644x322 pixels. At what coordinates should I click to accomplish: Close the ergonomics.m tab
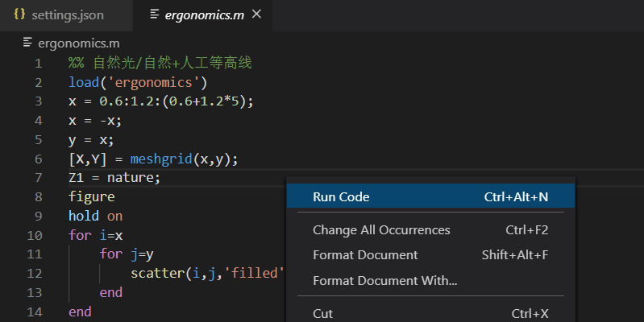click(256, 14)
